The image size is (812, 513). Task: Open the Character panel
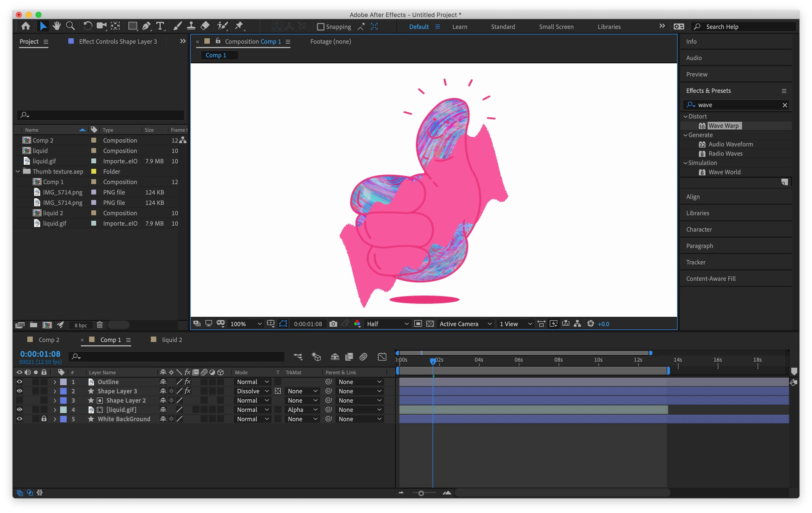click(x=699, y=229)
